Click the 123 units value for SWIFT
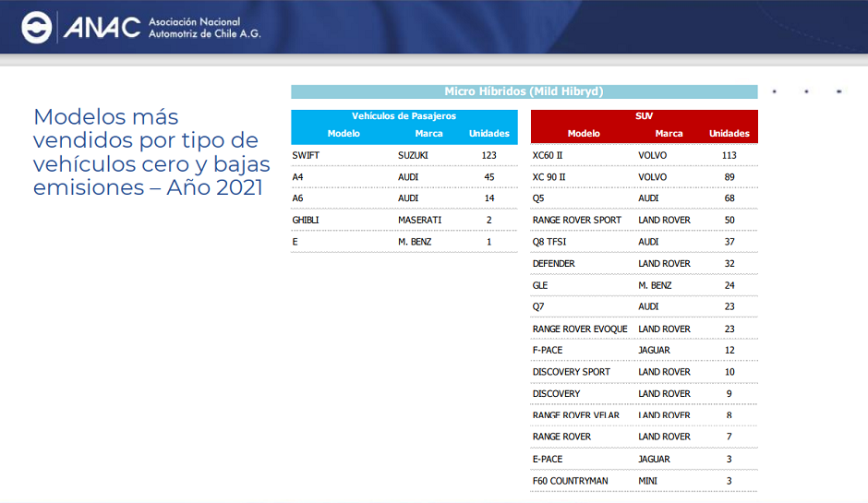Image resolution: width=868 pixels, height=503 pixels. pyautogui.click(x=488, y=155)
